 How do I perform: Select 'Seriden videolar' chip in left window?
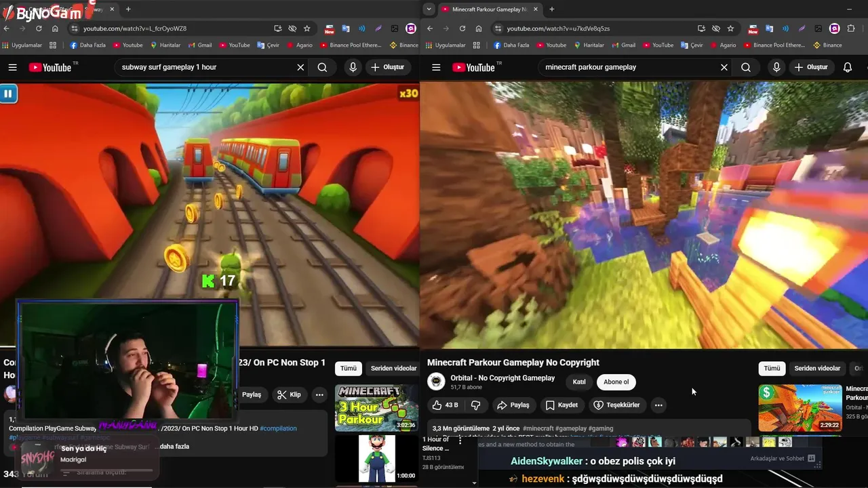[x=393, y=368]
